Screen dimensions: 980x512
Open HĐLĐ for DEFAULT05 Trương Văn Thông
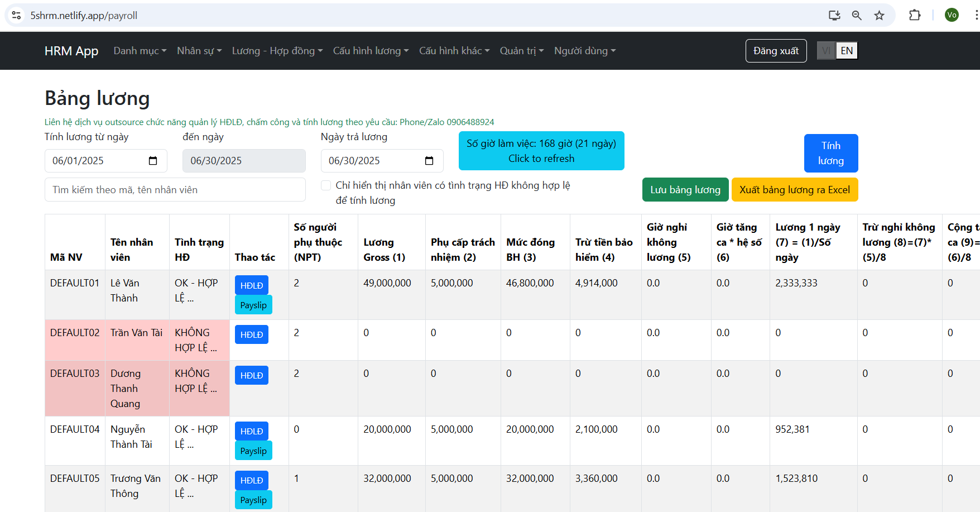click(252, 480)
